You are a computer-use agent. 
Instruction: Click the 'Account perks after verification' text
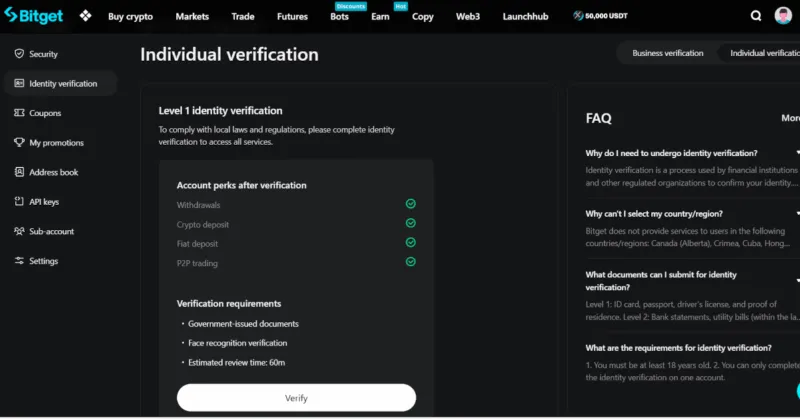(x=242, y=185)
